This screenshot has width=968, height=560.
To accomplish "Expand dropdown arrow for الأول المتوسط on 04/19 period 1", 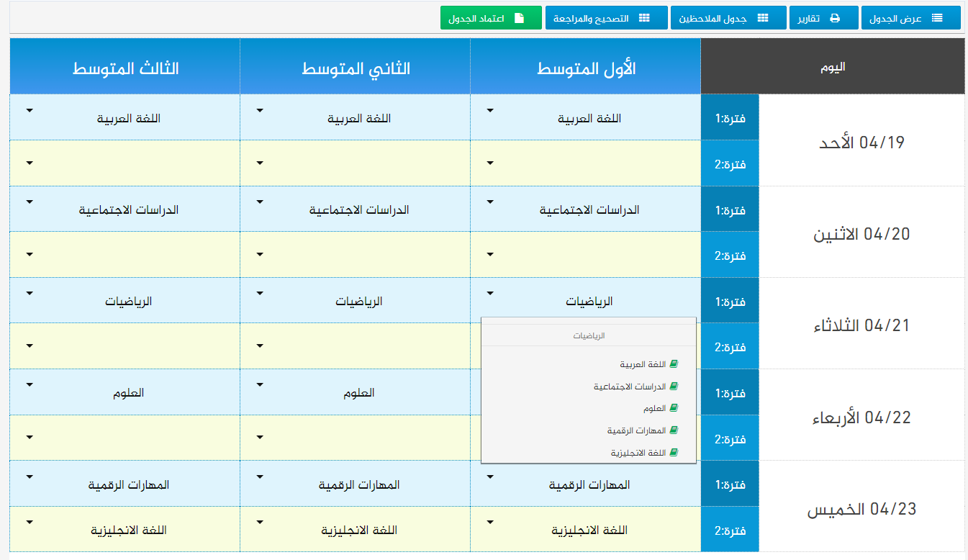I will pyautogui.click(x=490, y=111).
